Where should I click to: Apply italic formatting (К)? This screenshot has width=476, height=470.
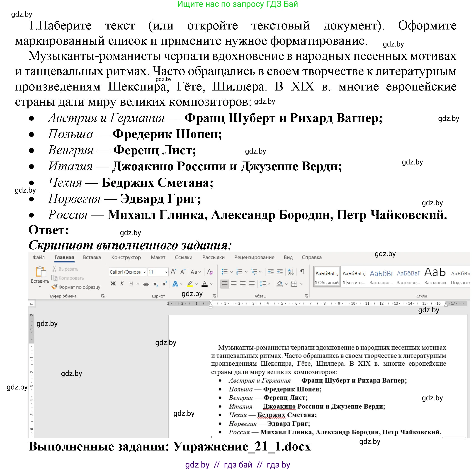(122, 284)
